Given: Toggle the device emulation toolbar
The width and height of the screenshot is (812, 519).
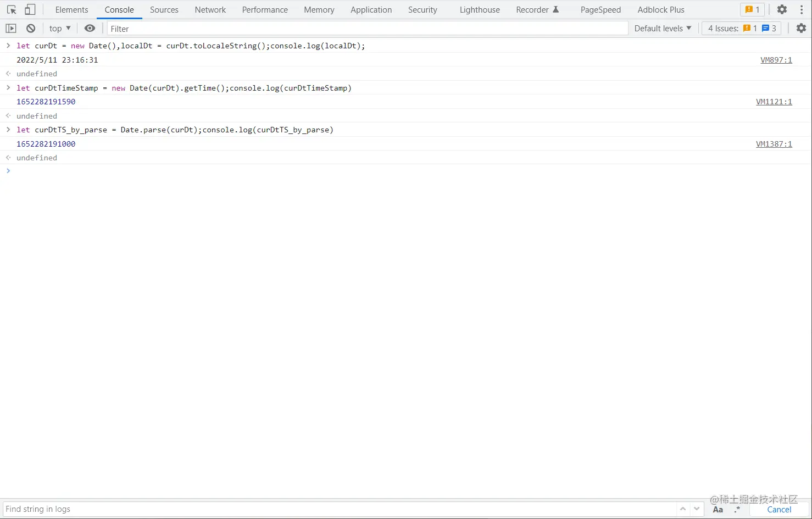Looking at the screenshot, I should coord(30,9).
